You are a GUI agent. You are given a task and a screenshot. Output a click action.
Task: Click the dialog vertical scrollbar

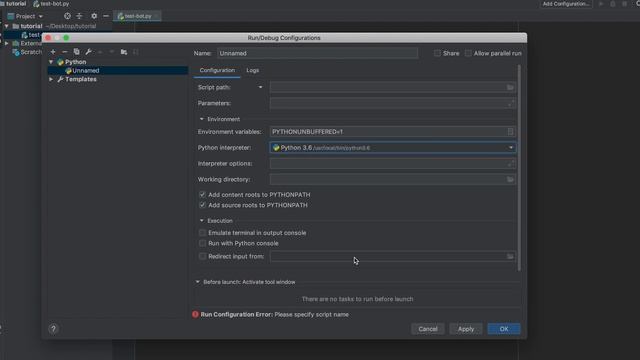[x=519, y=167]
